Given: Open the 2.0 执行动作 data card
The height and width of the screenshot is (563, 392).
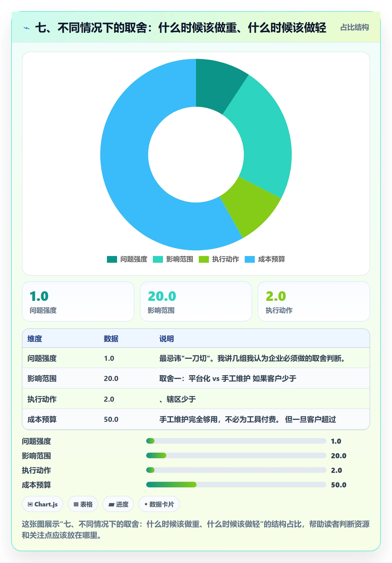Looking at the screenshot, I should (314, 301).
